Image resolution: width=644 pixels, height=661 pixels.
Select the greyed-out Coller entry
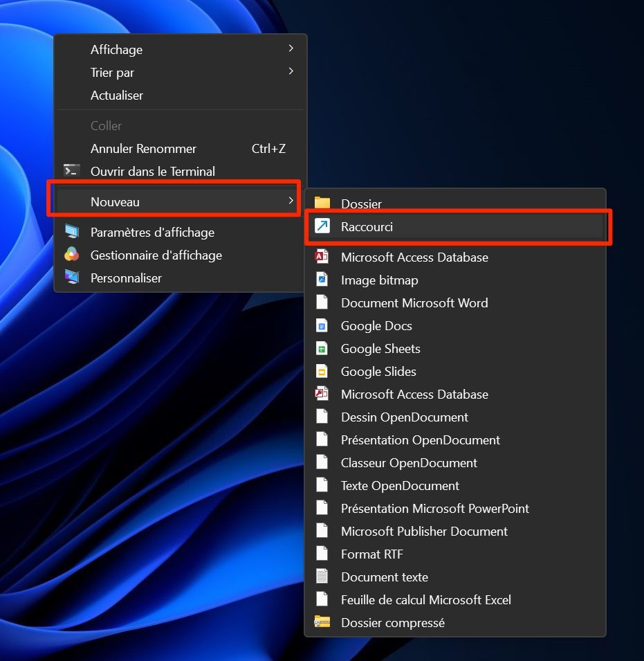(x=180, y=125)
